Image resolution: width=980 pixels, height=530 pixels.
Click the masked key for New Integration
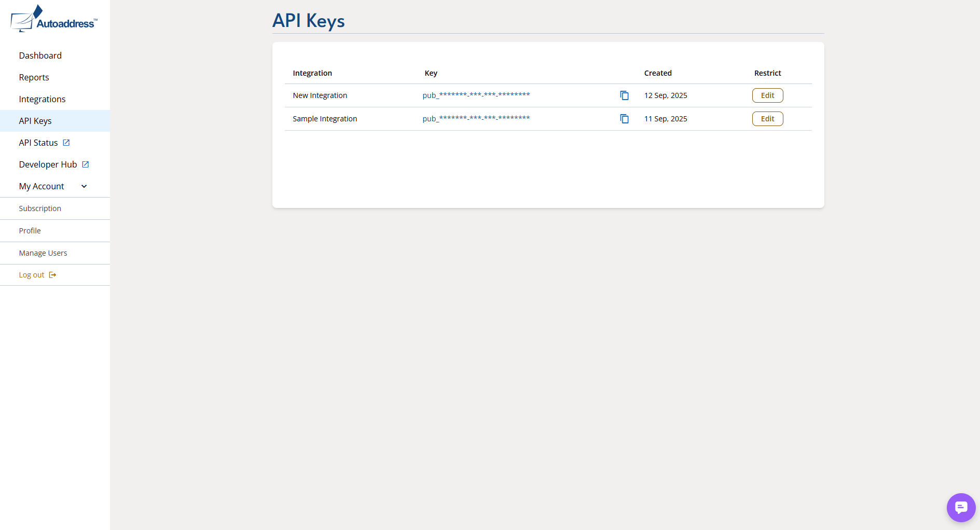476,95
